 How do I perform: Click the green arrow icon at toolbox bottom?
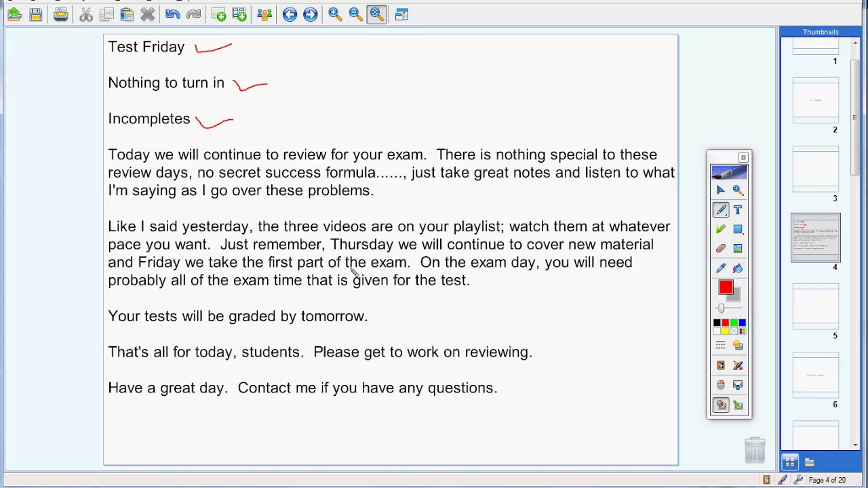click(738, 405)
